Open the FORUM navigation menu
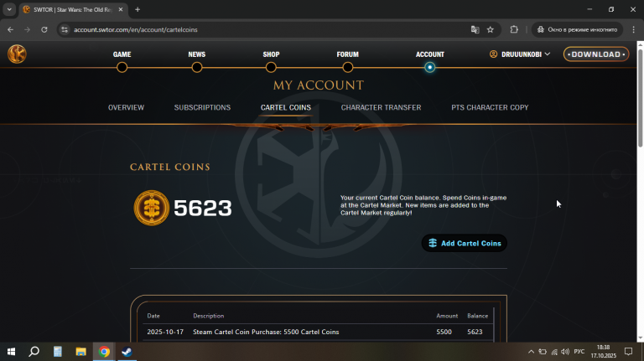Screen dimensions: 644x361 point(347,54)
